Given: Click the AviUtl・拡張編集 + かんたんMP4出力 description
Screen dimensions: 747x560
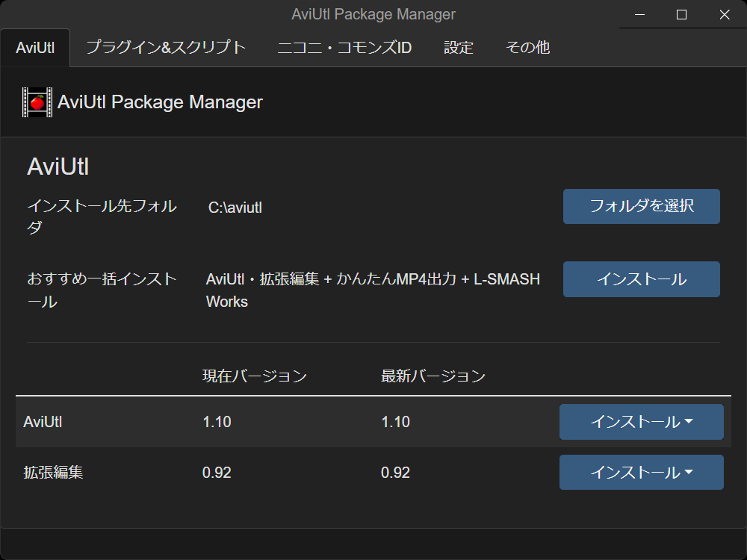Looking at the screenshot, I should tap(373, 290).
